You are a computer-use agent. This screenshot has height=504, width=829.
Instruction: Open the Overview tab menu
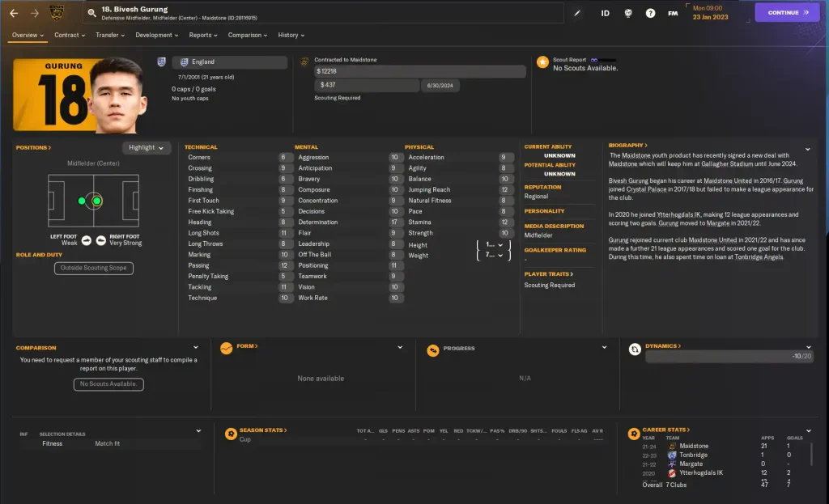(x=28, y=36)
